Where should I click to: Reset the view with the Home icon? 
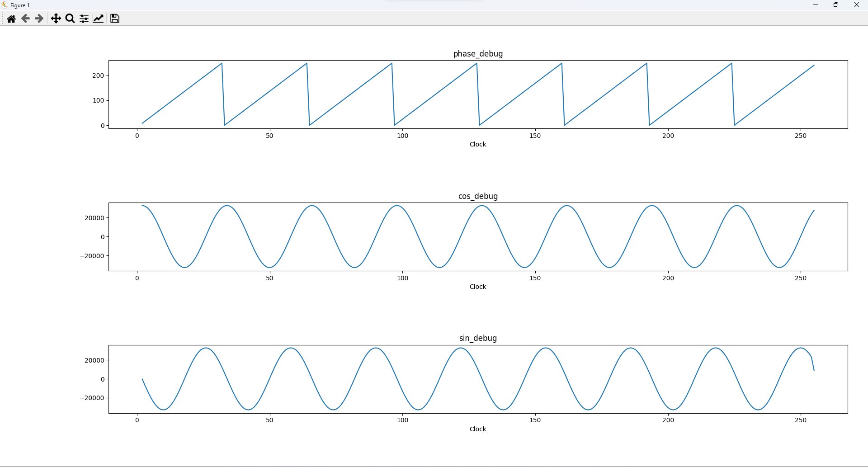[11, 19]
